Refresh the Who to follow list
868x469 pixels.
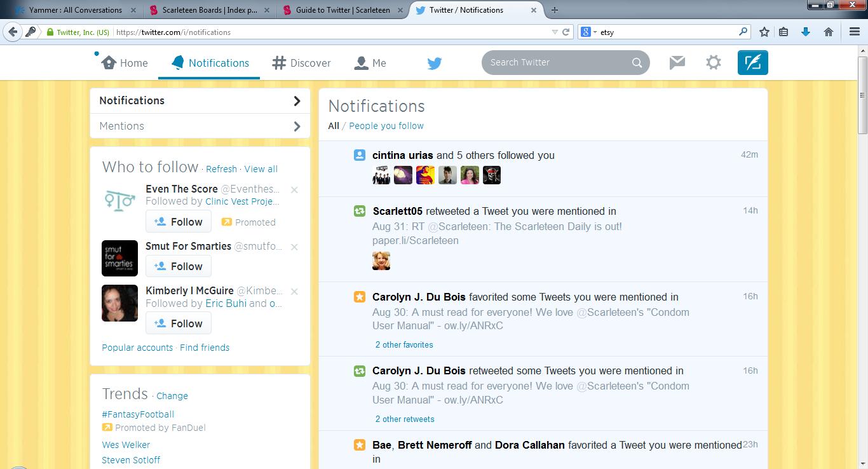pos(221,169)
